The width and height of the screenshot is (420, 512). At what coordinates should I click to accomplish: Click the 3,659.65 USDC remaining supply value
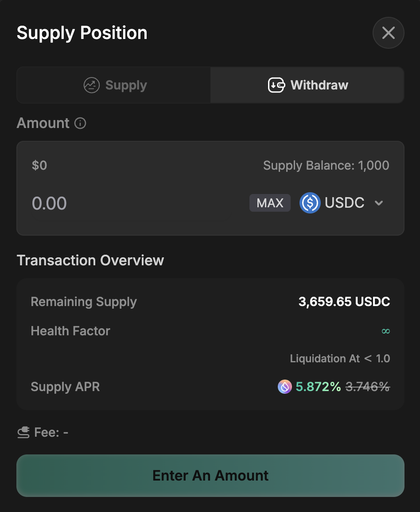tap(344, 302)
